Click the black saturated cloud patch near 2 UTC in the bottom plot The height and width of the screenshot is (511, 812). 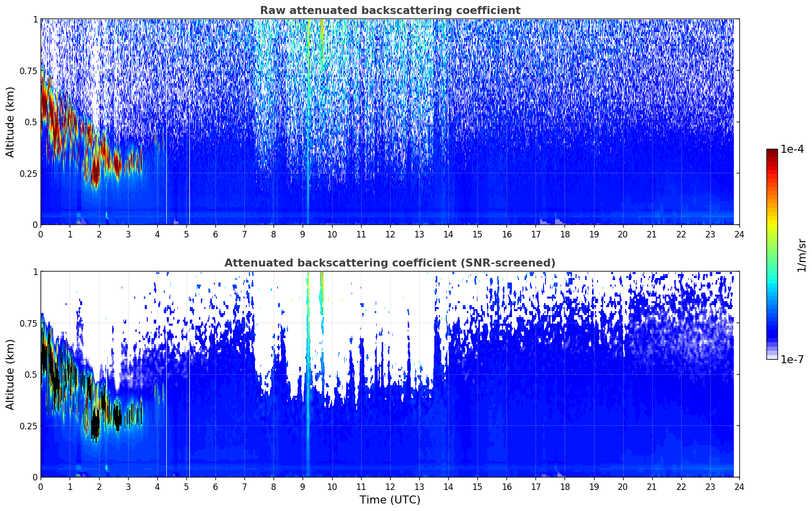pyautogui.click(x=95, y=425)
